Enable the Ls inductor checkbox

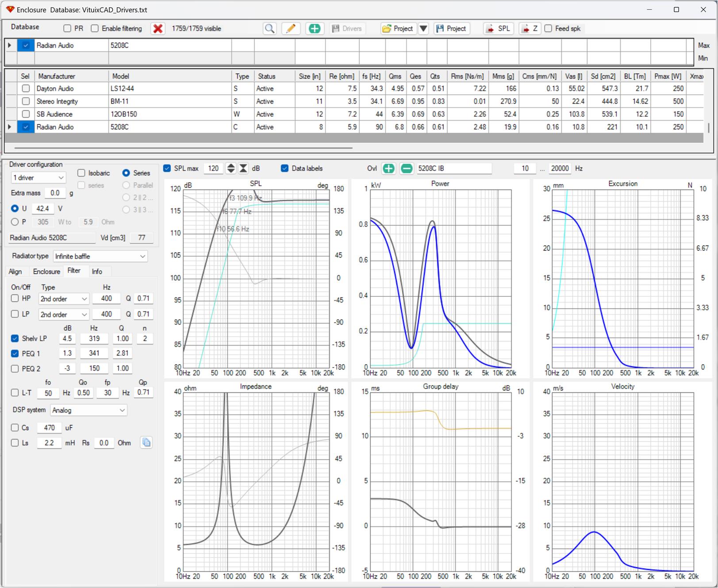[15, 443]
